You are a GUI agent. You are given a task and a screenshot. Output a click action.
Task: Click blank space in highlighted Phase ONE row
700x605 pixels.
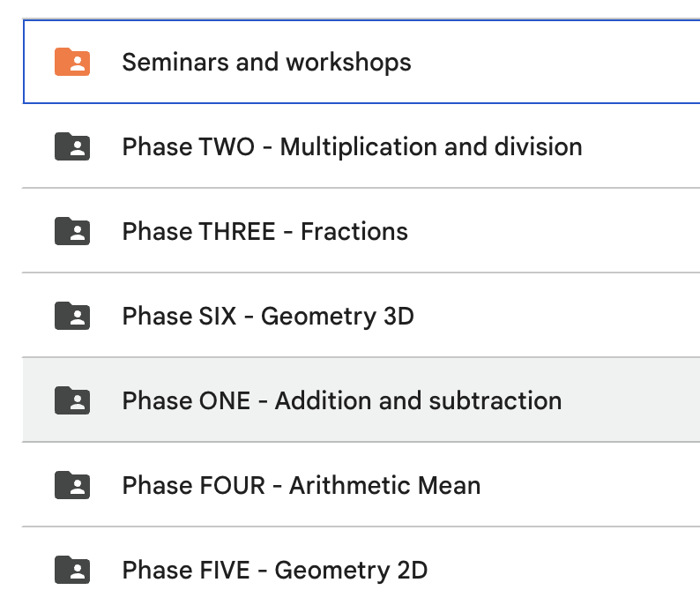[x=634, y=400]
